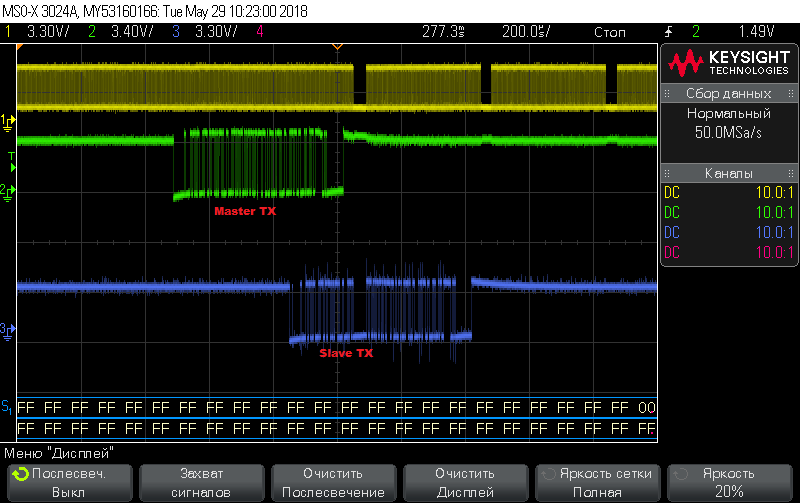Select the 200.0 timebase scale readout
The height and width of the screenshot is (503, 800).
(x=525, y=32)
